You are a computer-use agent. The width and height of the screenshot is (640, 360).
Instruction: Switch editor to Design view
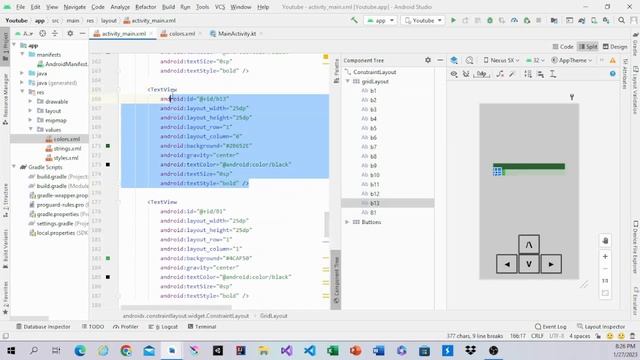[615, 47]
